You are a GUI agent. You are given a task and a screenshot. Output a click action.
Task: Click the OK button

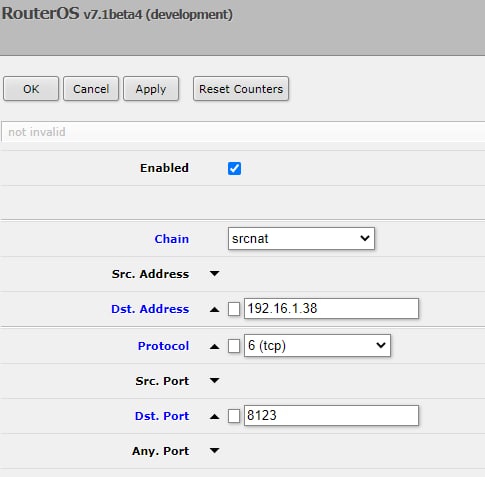click(x=31, y=89)
